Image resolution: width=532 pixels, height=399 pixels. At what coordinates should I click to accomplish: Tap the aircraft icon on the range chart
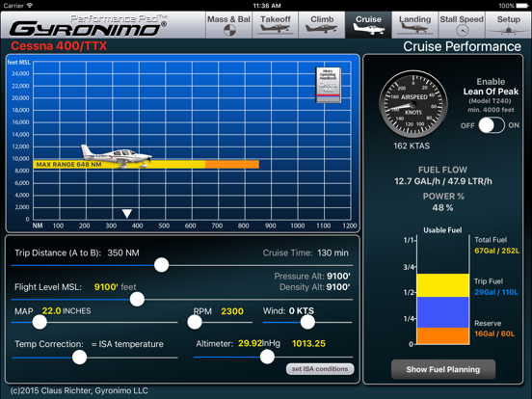116,156
